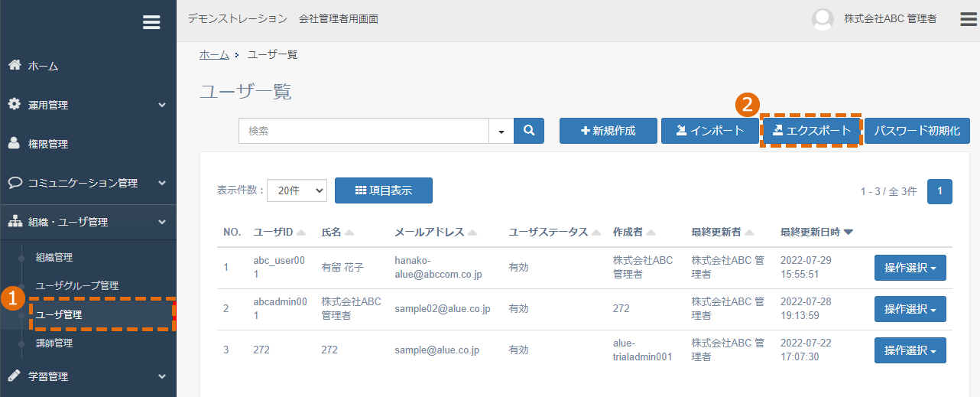The image size is (980, 397).
Task: Sort by メールアドレス column arrow
Action: click(472, 233)
